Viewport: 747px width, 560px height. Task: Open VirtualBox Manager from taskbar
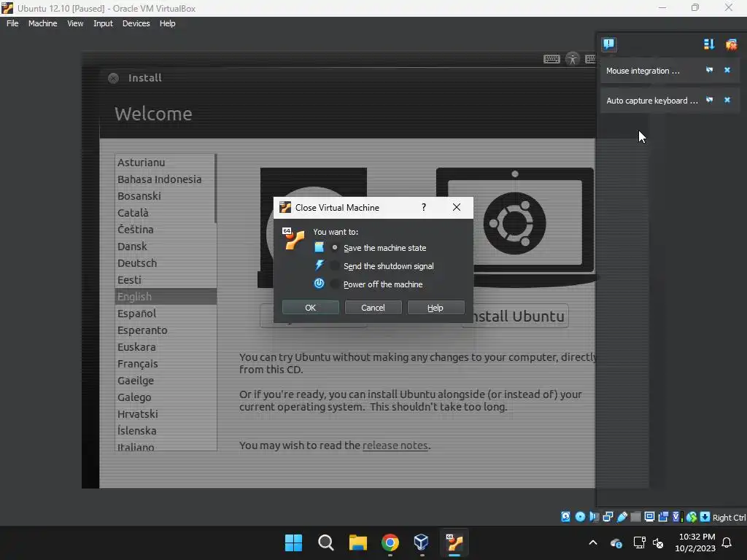point(422,542)
